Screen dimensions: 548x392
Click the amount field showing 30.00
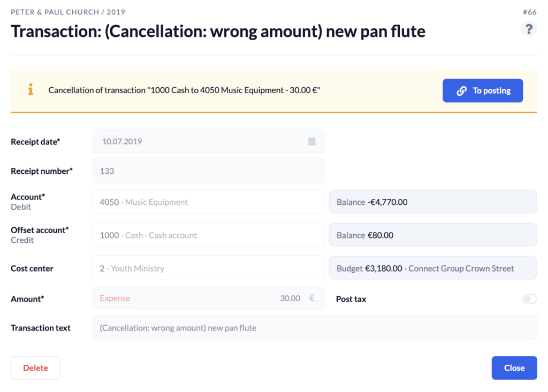click(229, 298)
